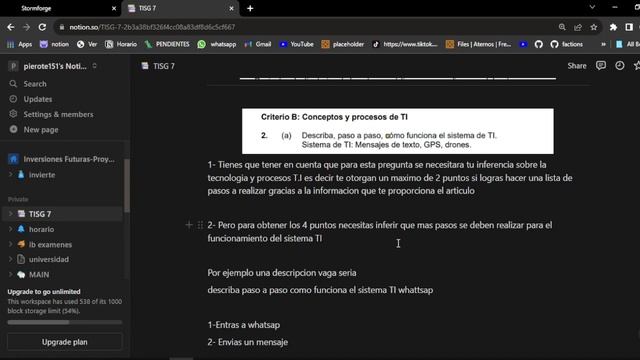The image size is (640, 360).
Task: Click the sidebar scrollbar
Action: click(x=127, y=186)
